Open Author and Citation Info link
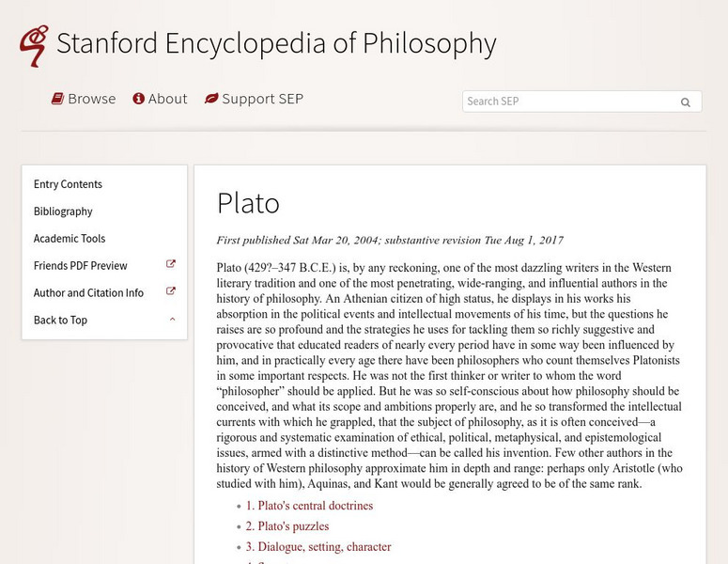The height and width of the screenshot is (564, 728). click(88, 292)
